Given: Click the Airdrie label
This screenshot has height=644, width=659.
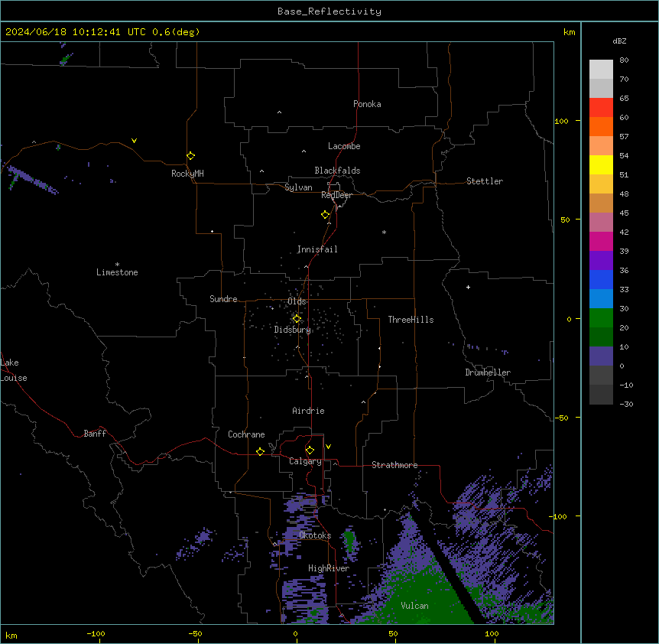Looking at the screenshot, I should (308, 411).
